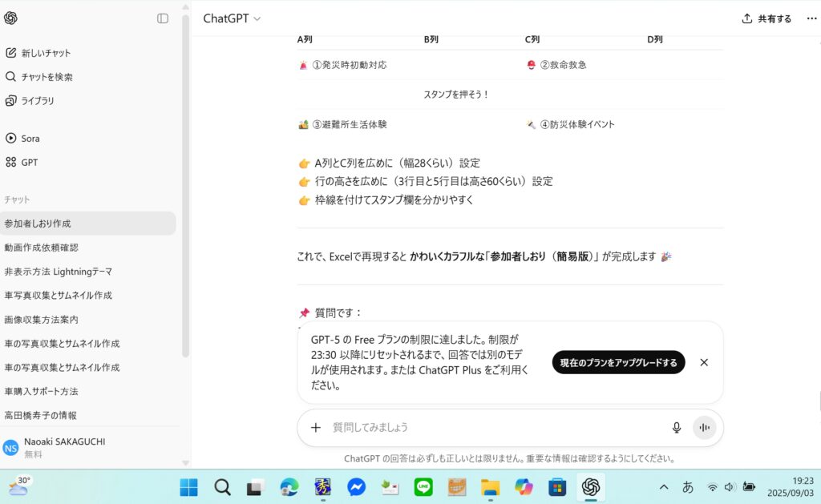Click the ③避難所生活体験 table cell
The height and width of the screenshot is (504, 821).
tap(342, 124)
